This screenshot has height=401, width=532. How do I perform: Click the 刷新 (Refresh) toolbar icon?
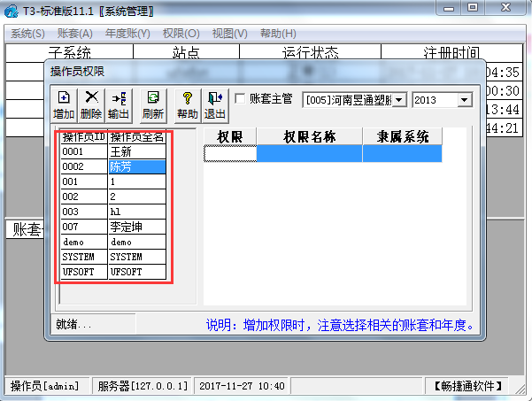coord(153,105)
